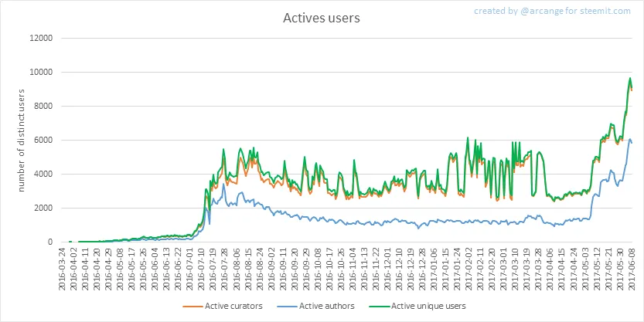Select the 2016-08-15 date label

pos(248,269)
